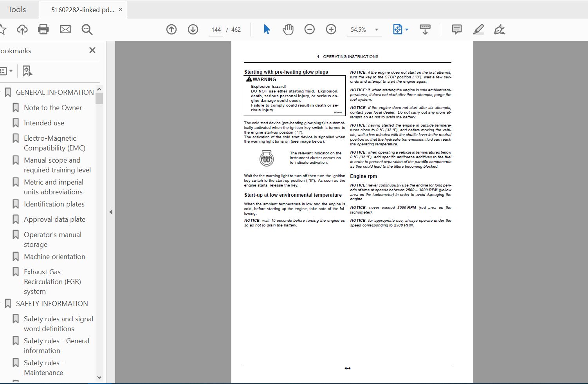Viewport: 588px width, 384px height.
Task: Click the scrolling mode download-style icon
Action: [425, 29]
